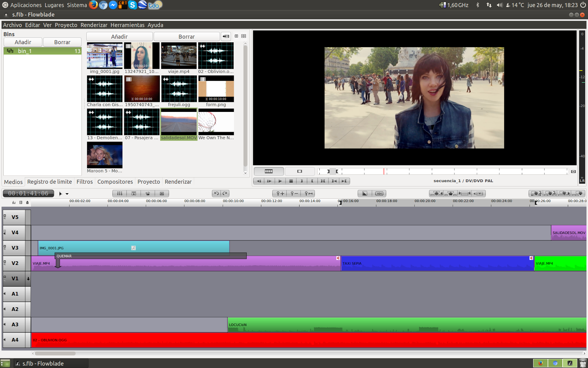Click the media panel grid-view icon
The width and height of the screenshot is (588, 368).
(x=244, y=36)
